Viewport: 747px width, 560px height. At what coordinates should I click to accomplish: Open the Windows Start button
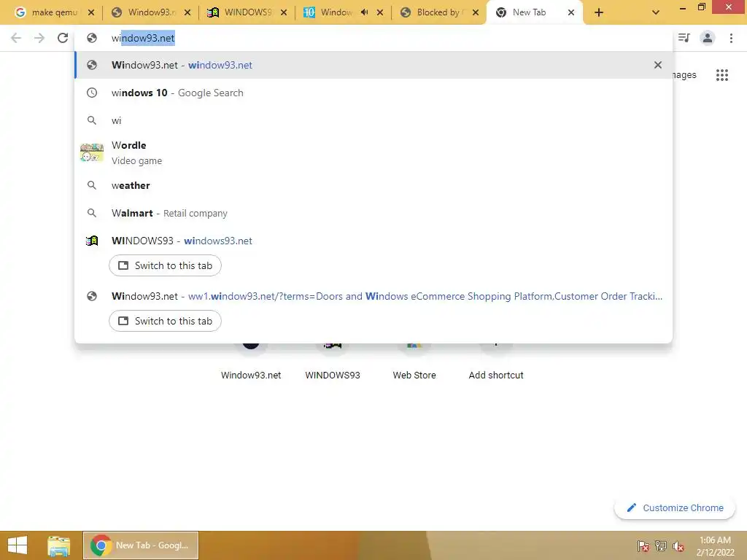18,545
